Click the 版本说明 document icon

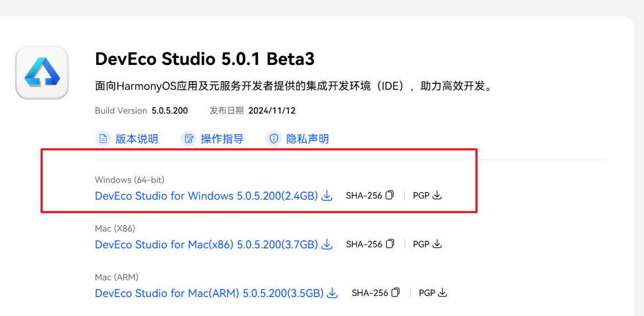point(103,139)
